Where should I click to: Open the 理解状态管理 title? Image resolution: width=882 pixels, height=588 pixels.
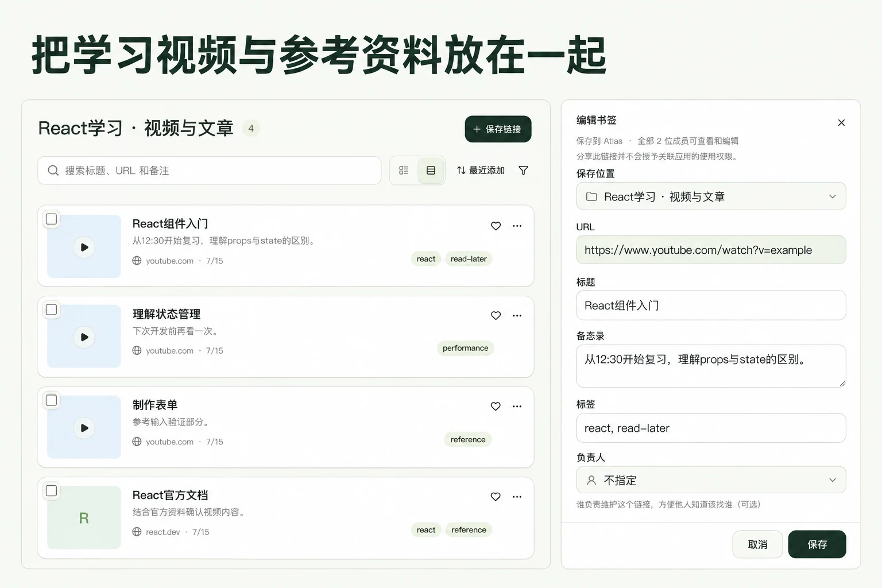tap(167, 314)
